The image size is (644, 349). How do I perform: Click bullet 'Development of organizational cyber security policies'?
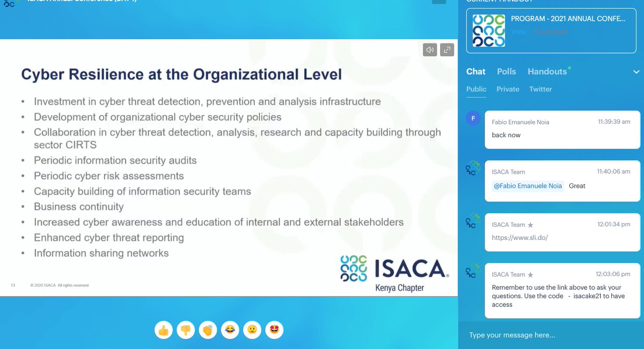[157, 117]
